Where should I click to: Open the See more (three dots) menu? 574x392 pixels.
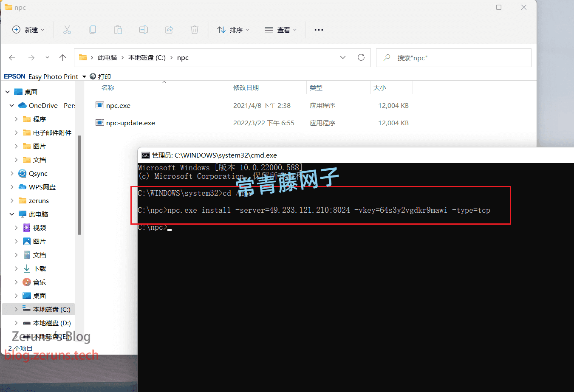[x=319, y=30]
